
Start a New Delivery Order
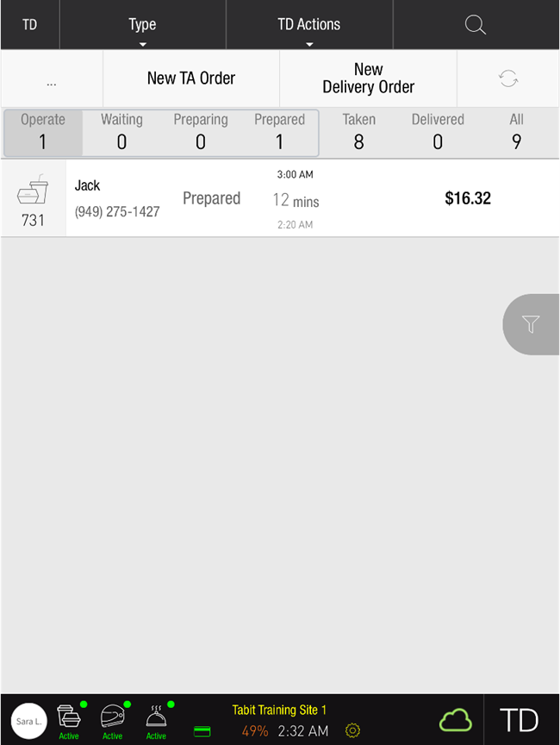(368, 78)
